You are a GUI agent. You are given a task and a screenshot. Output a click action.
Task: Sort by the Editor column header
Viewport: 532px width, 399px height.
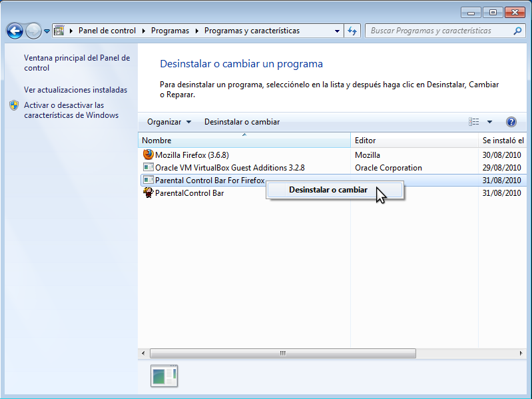point(414,140)
